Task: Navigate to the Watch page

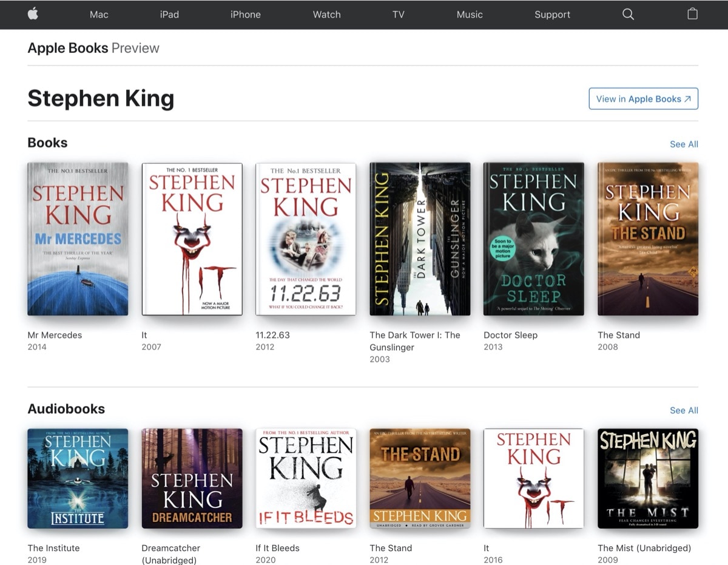Action: coord(327,15)
